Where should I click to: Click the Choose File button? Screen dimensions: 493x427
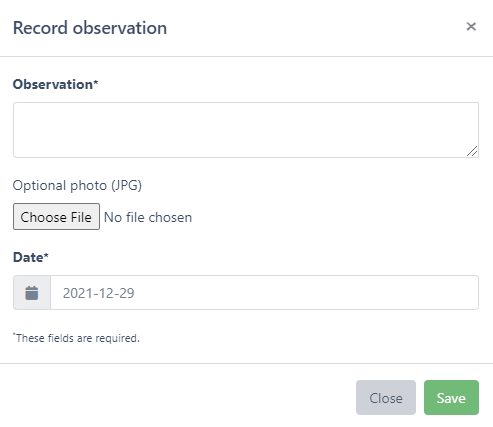click(56, 217)
